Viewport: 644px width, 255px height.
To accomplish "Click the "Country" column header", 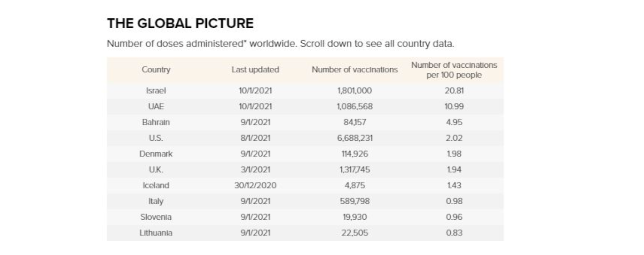I will coord(156,70).
